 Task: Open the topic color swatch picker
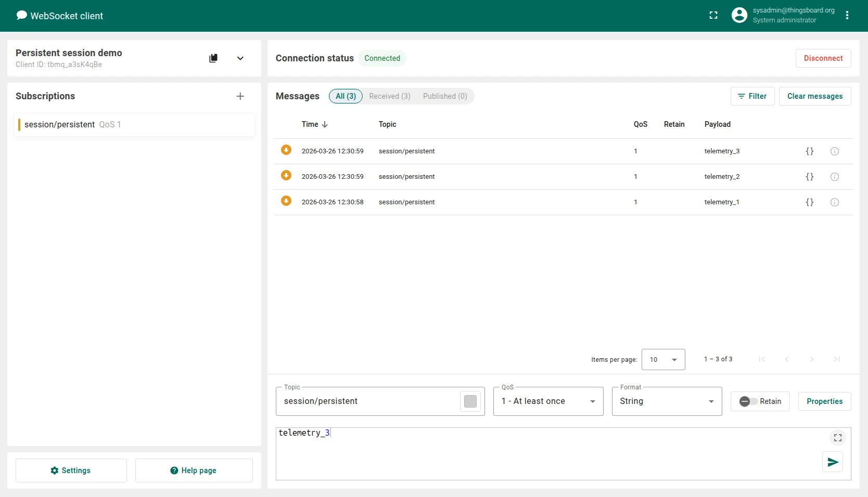coord(470,401)
